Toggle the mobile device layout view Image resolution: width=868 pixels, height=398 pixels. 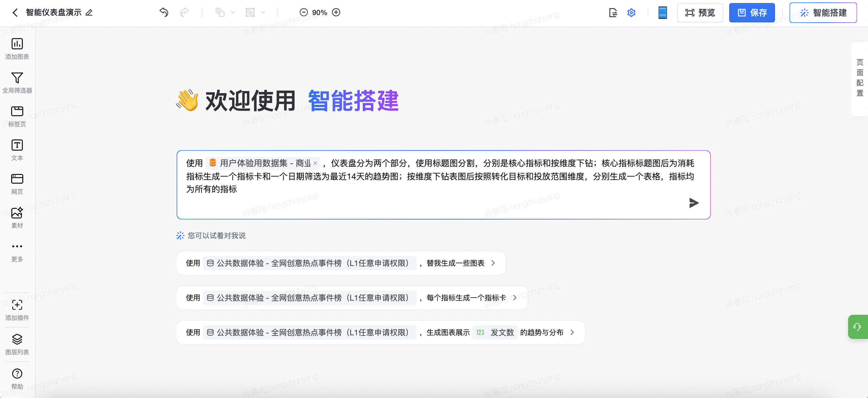[662, 12]
